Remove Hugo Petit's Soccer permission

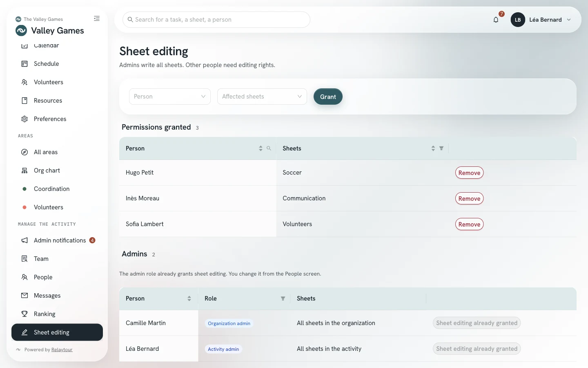click(x=469, y=173)
